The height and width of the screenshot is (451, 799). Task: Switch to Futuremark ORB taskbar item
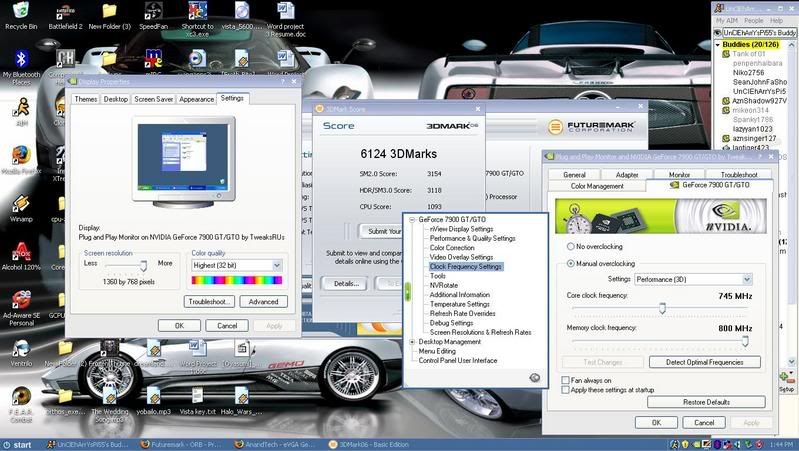pos(181,445)
